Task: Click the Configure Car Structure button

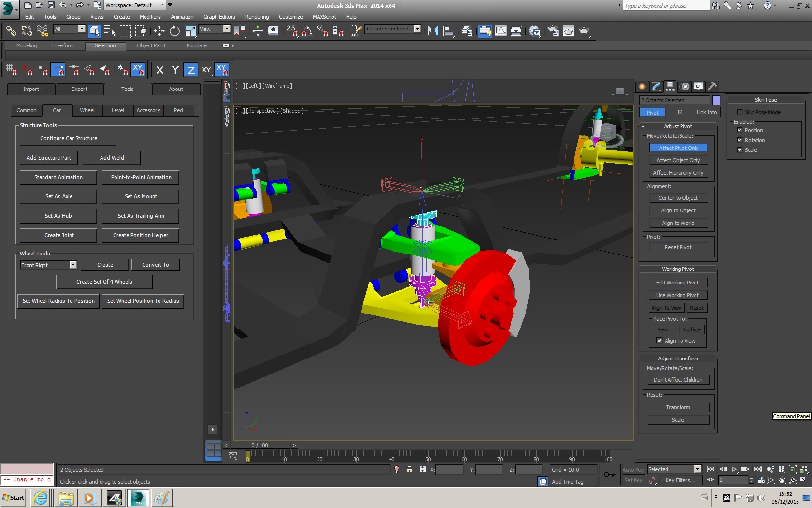Action: click(68, 138)
